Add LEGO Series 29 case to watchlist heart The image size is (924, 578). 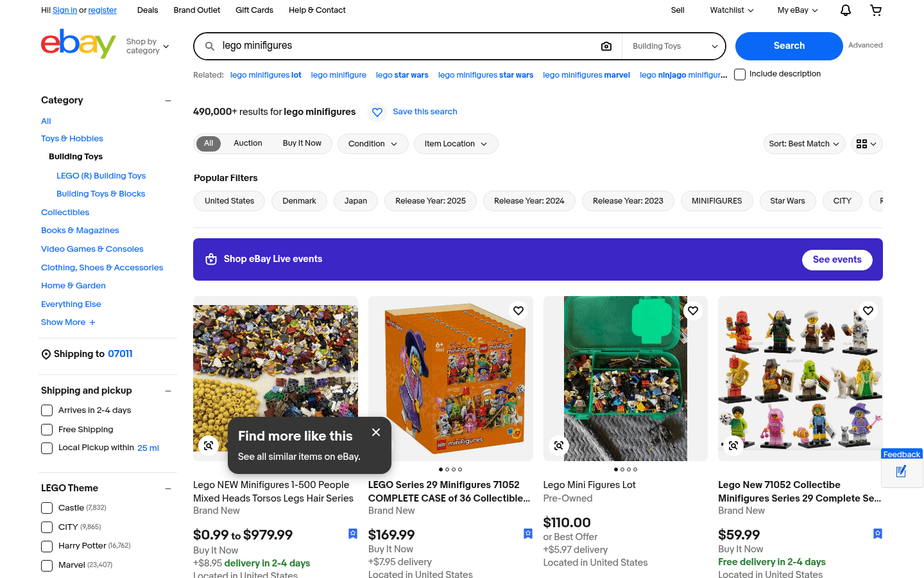click(518, 311)
